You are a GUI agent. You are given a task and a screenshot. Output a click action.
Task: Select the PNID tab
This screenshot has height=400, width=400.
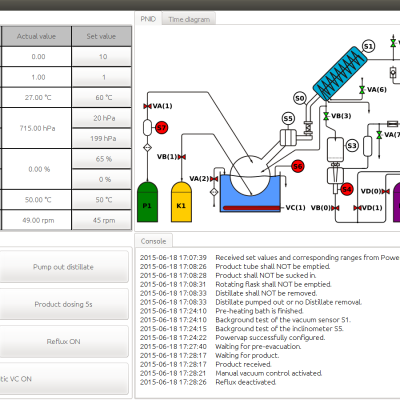[148, 19]
